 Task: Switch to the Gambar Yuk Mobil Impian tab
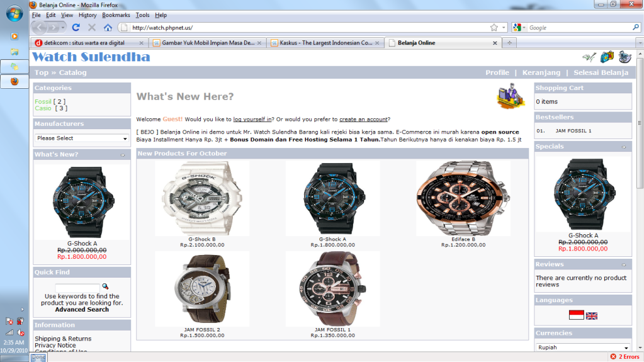[x=208, y=43]
